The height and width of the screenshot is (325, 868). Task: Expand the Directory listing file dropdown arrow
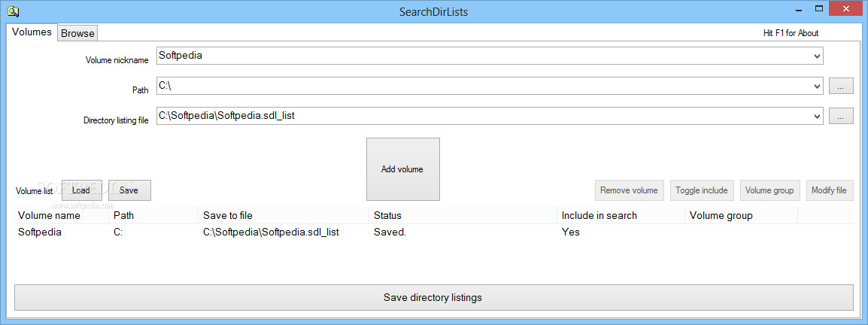tap(817, 117)
